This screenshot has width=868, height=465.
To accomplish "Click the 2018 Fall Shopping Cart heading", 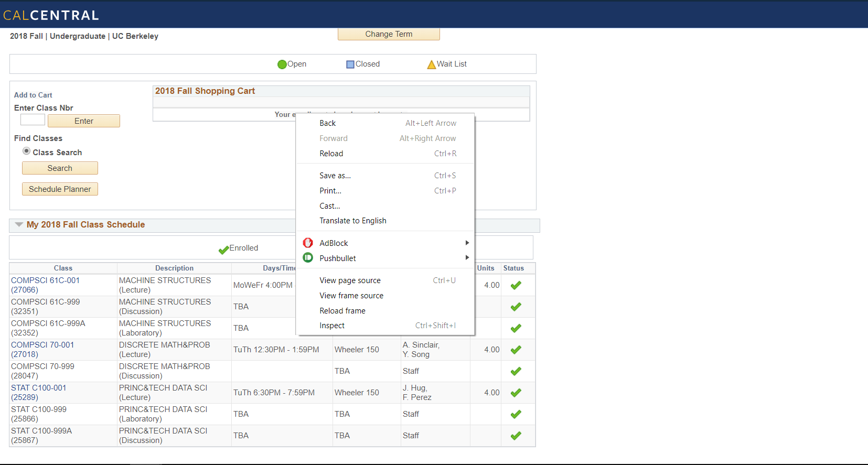I will tap(205, 91).
